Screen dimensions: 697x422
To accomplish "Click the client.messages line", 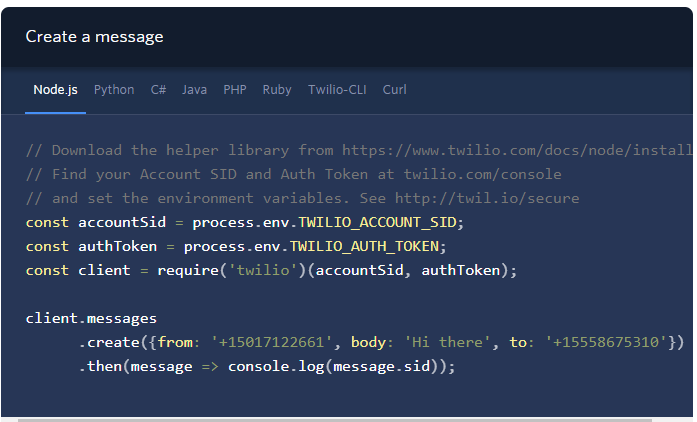I will [x=91, y=318].
